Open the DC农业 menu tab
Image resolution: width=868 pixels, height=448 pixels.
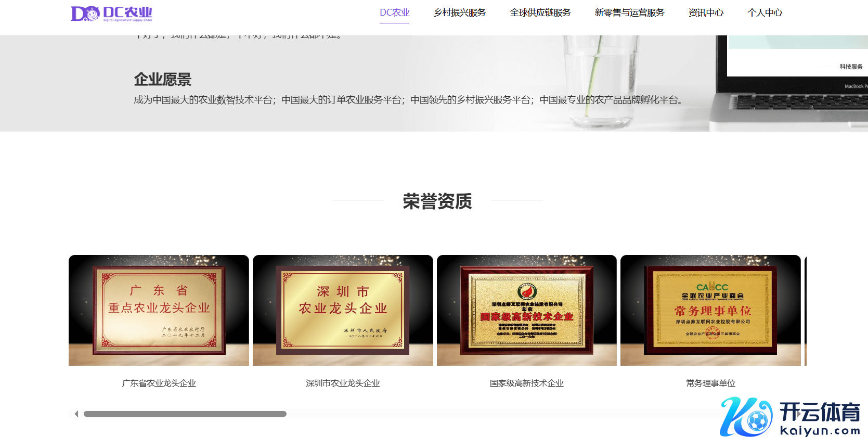point(394,12)
